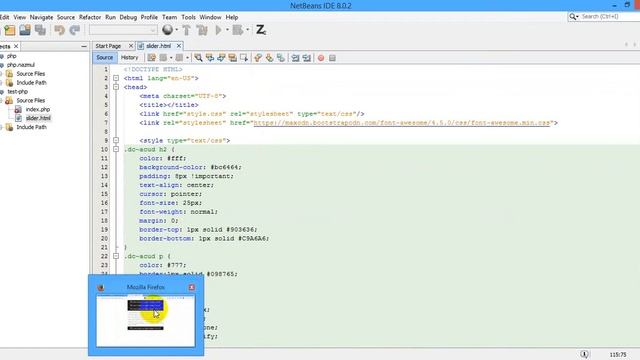The width and height of the screenshot is (640, 360).
Task: Click the Redo toolbar icon
Action: tap(75, 30)
